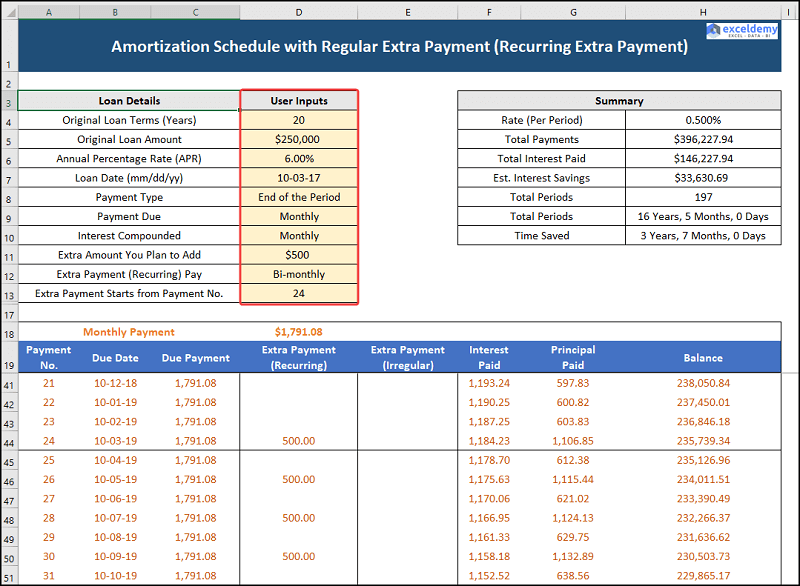The width and height of the screenshot is (800, 586).
Task: Select the 6.00% APR cell
Action: [x=299, y=159]
